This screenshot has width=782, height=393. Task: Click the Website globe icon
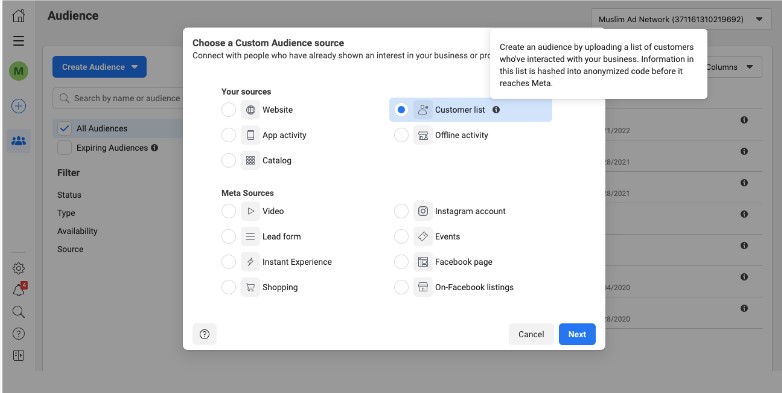coord(250,110)
